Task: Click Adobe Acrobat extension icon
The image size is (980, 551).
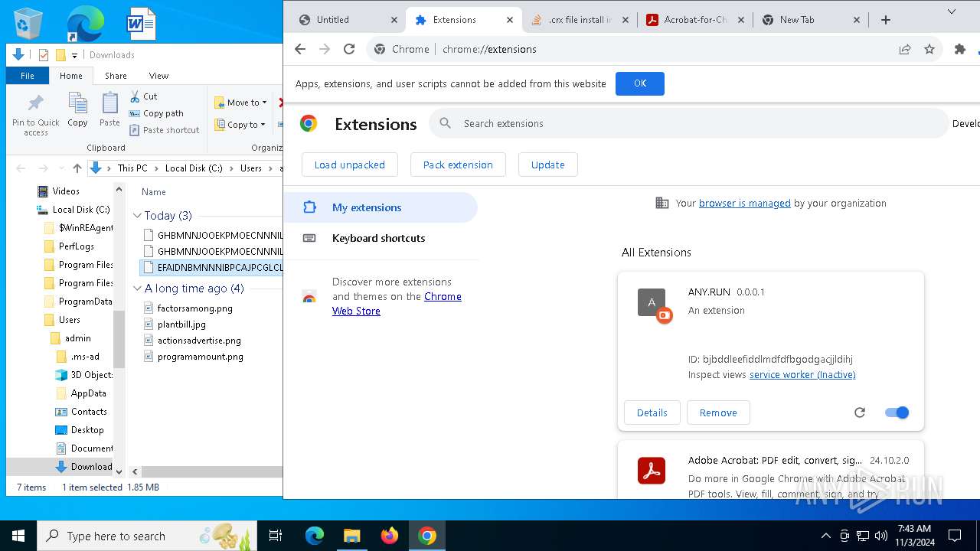Action: point(652,471)
